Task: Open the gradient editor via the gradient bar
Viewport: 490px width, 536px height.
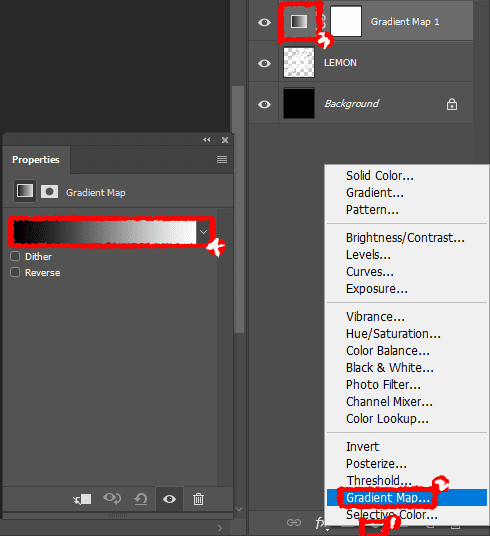Action: click(105, 232)
